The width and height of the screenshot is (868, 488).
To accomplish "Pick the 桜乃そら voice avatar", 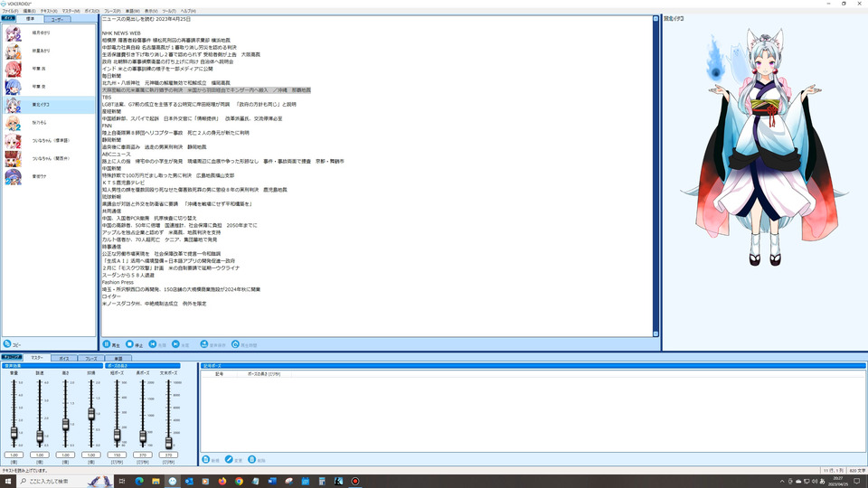I will click(x=13, y=122).
